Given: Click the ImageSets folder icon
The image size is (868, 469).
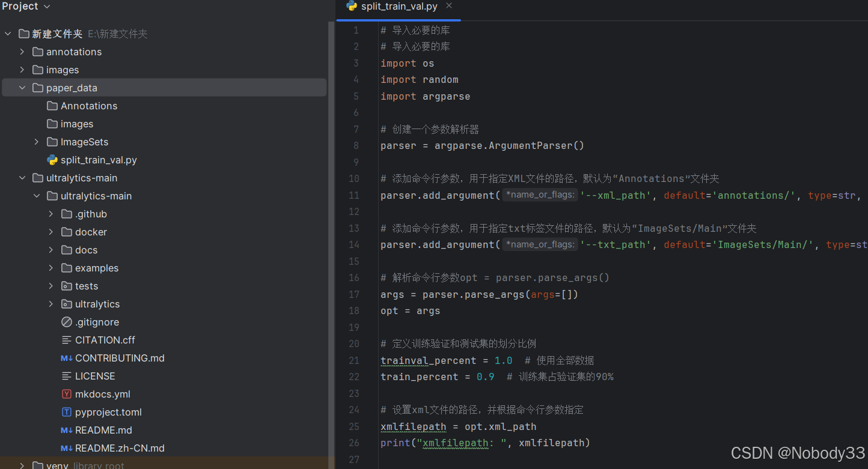Looking at the screenshot, I should (x=52, y=142).
